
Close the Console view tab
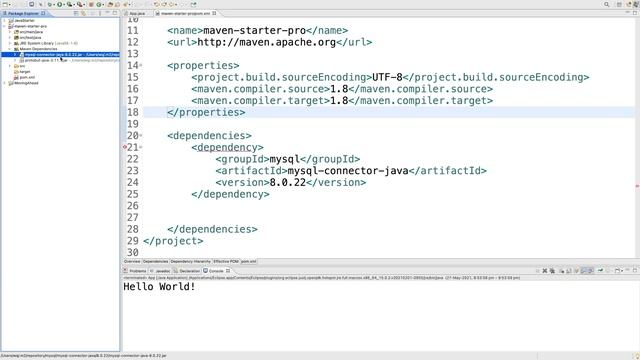pyautogui.click(x=228, y=271)
